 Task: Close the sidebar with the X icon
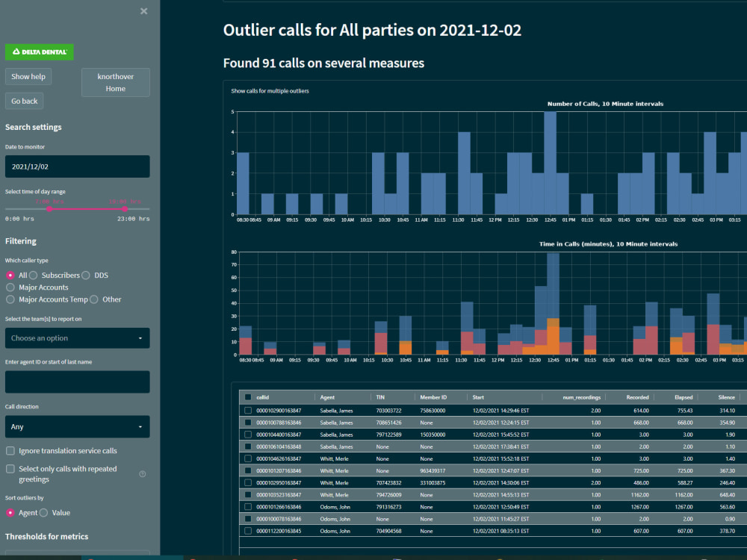pos(144,11)
